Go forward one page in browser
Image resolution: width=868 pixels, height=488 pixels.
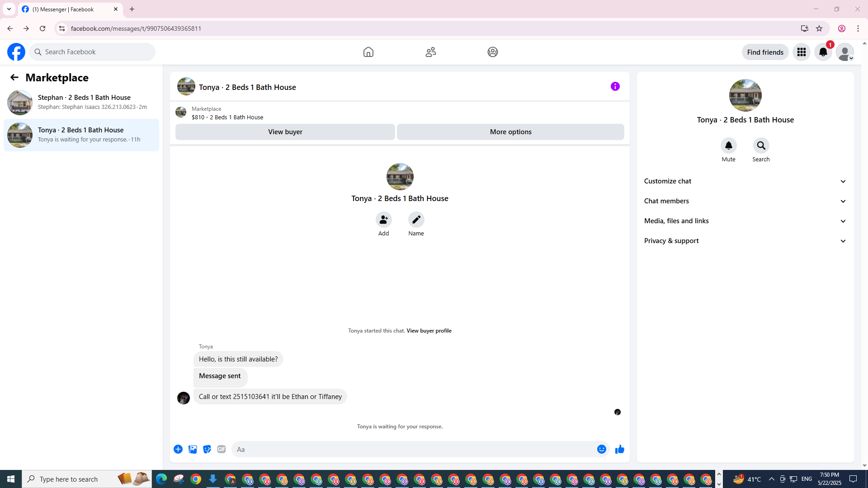coord(26,28)
